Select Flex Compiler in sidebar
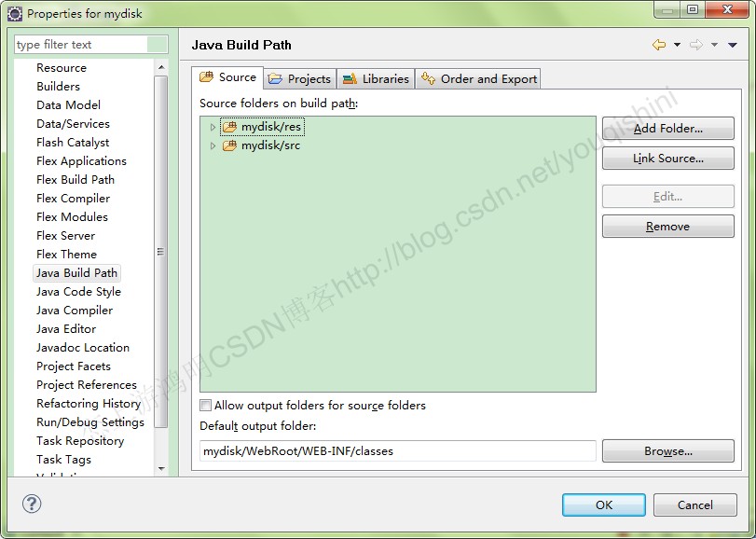Screen dimensions: 756x539 [73, 198]
